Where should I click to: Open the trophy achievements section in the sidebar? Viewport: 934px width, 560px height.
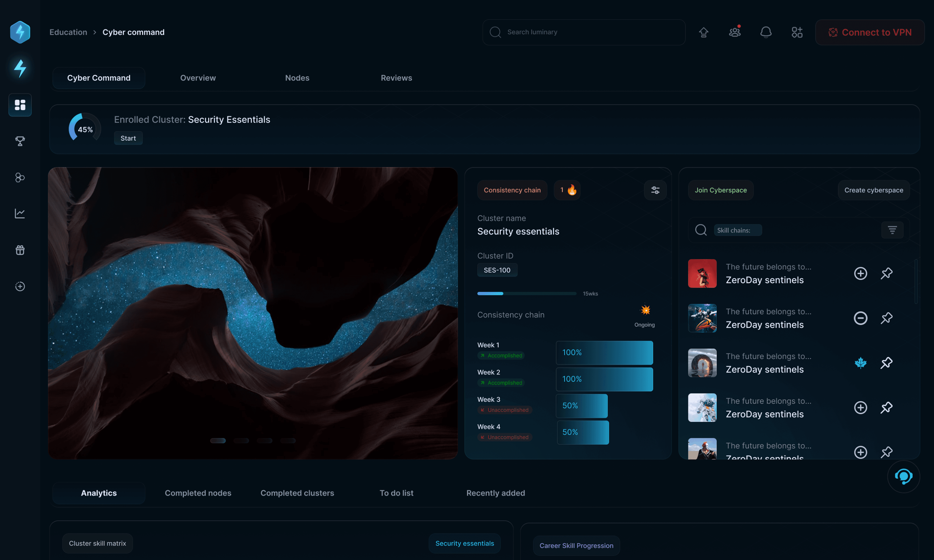(x=20, y=141)
